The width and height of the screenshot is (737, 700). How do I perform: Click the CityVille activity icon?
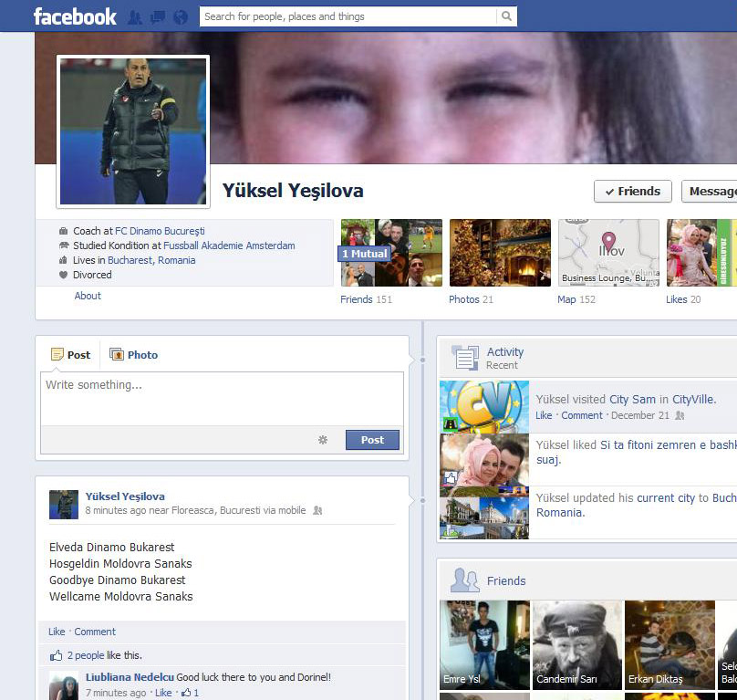pyautogui.click(x=483, y=407)
